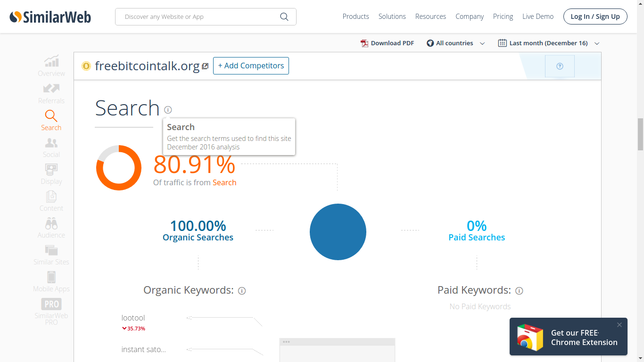This screenshot has height=362, width=644.
Task: Click the + Add Competitors button
Action: point(251,66)
